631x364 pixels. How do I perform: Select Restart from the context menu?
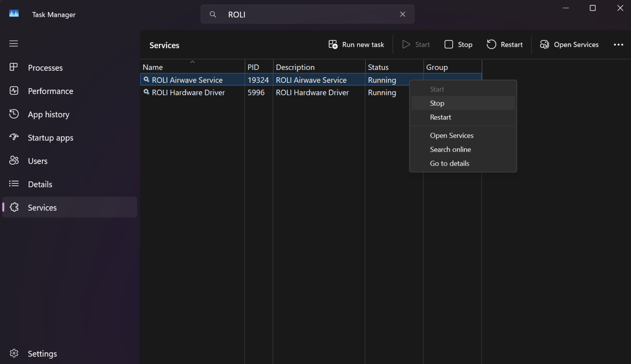[440, 117]
